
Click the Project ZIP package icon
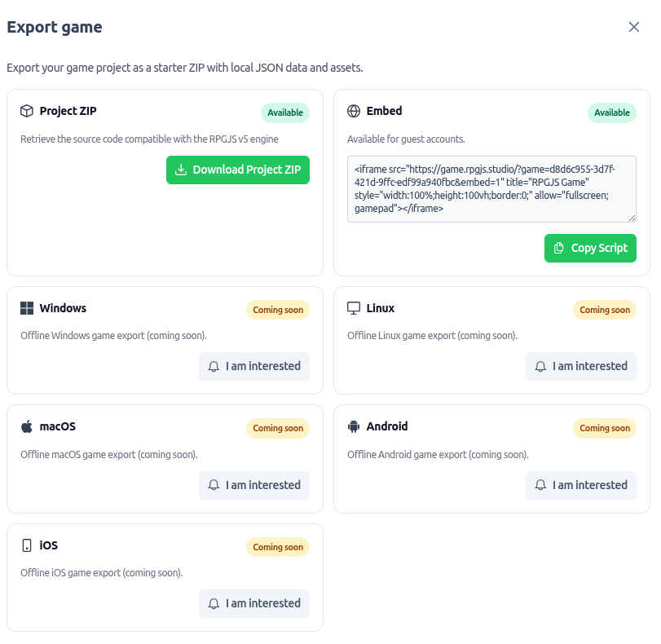pos(27,111)
